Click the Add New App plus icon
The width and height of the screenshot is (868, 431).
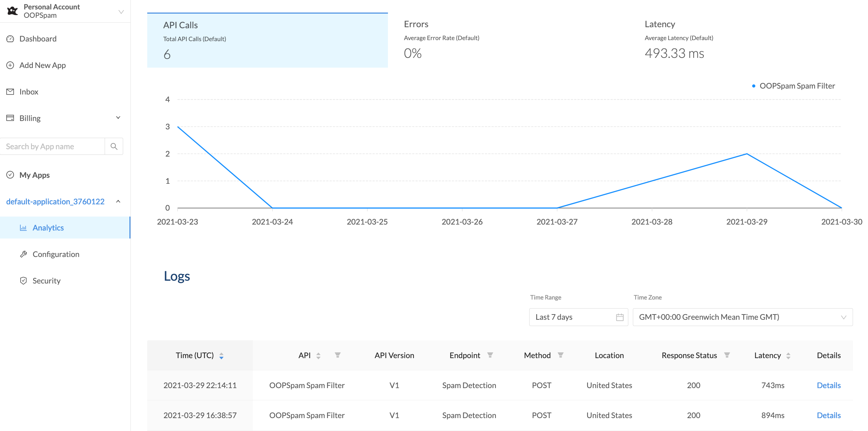(x=10, y=65)
